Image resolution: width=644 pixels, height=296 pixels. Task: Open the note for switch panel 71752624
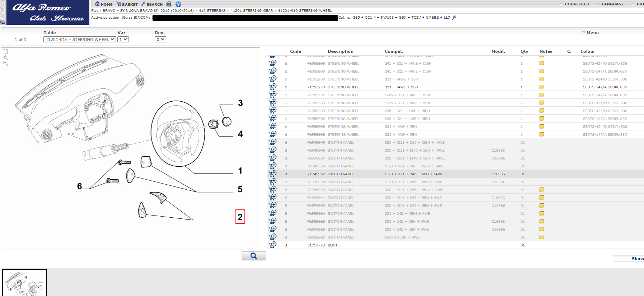[542, 213]
